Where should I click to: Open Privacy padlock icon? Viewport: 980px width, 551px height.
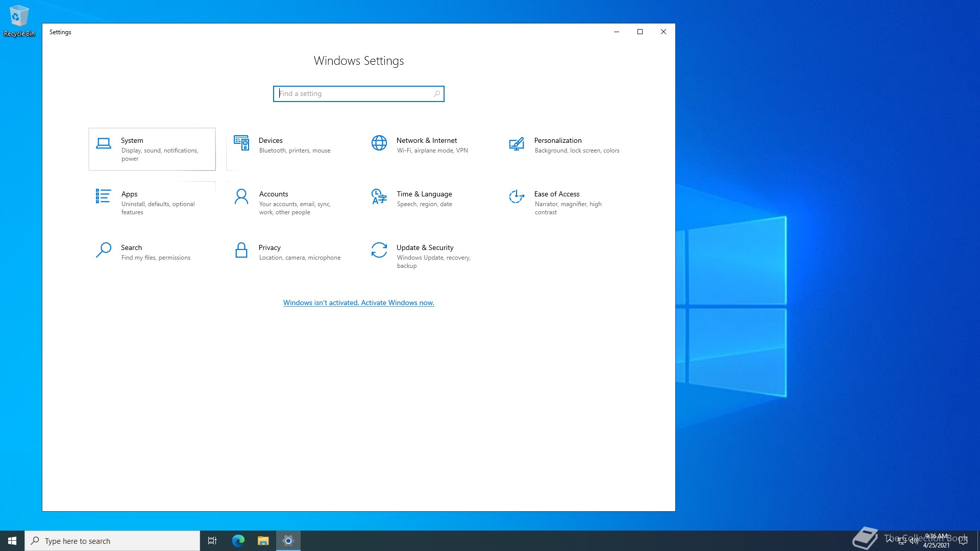coord(241,250)
